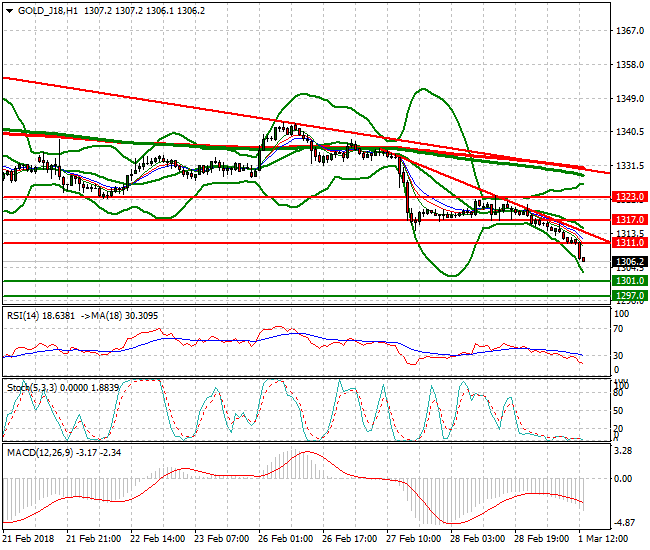Click the GOLD_J18,H1 chart title

click(x=47, y=11)
